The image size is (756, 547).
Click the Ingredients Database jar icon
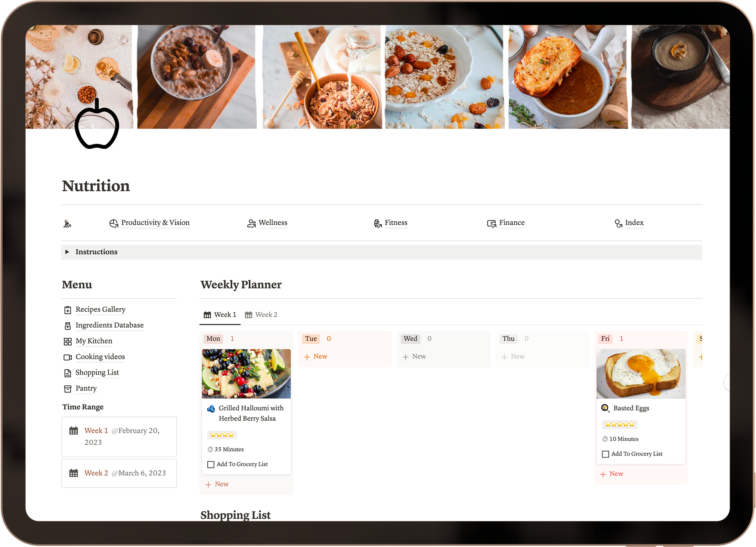[68, 326]
